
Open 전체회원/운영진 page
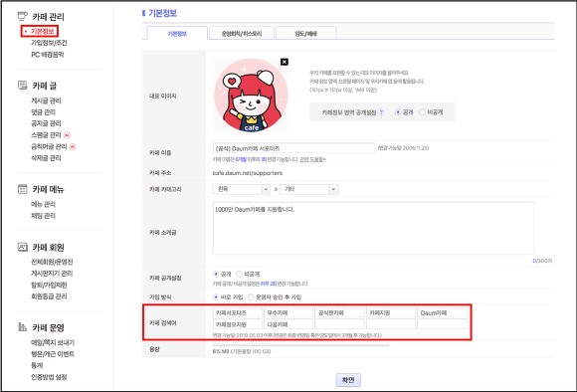pos(52,262)
